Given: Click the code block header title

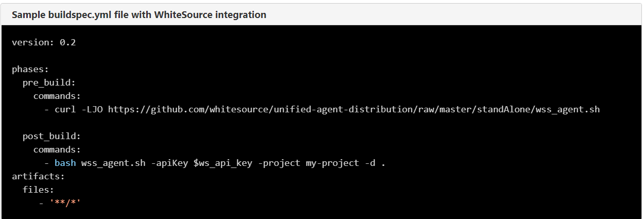Looking at the screenshot, I should coord(139,15).
